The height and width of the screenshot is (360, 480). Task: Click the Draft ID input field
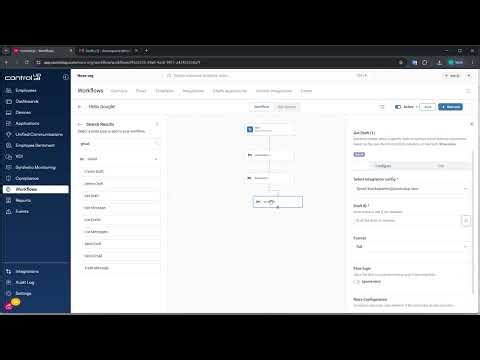407,220
